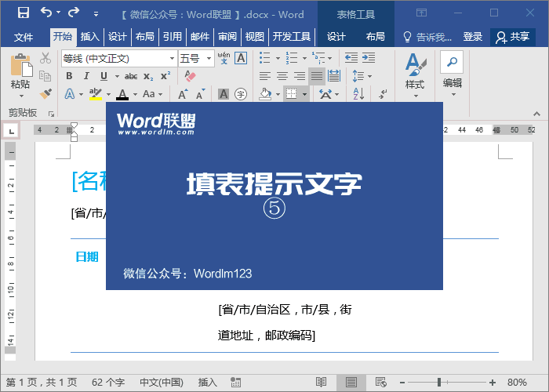
Task: Align text left
Action: pyautogui.click(x=265, y=76)
